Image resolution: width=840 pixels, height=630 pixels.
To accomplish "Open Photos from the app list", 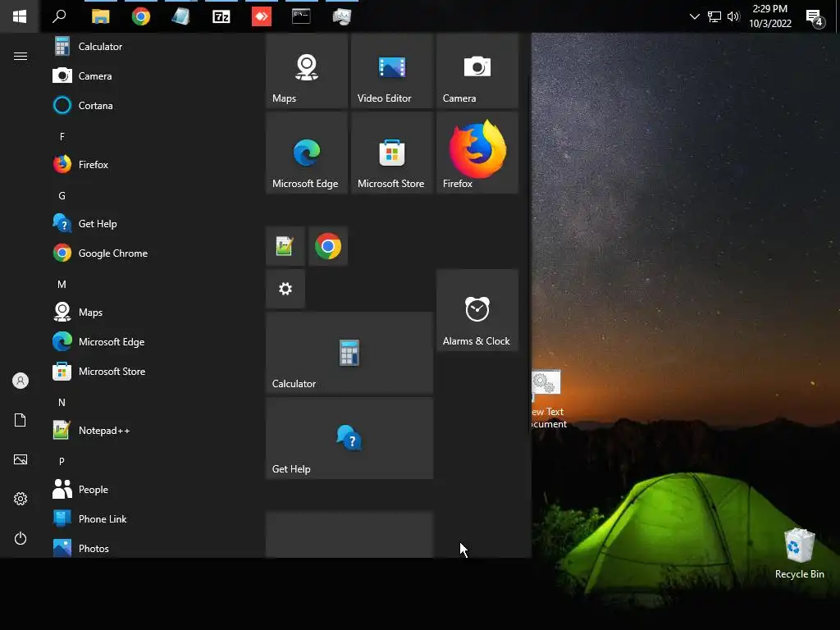I will click(153, 546).
